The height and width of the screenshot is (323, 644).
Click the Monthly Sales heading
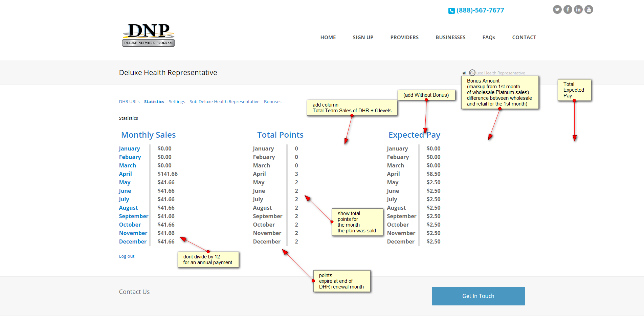click(x=149, y=135)
